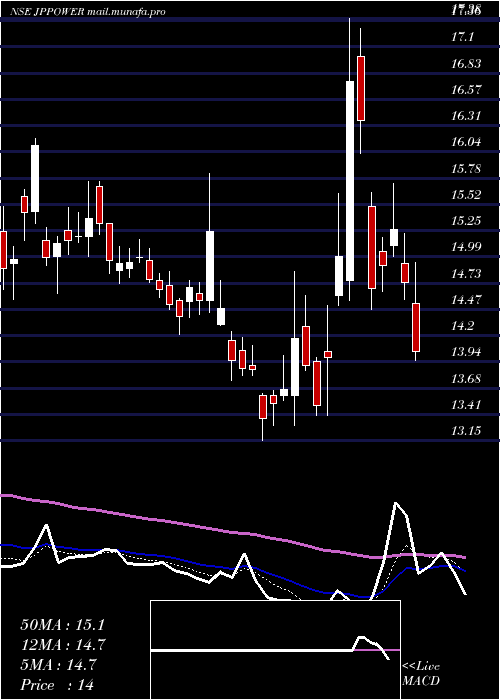
Task: Click the NSE JPPOWER chart title text
Action: coord(88,12)
